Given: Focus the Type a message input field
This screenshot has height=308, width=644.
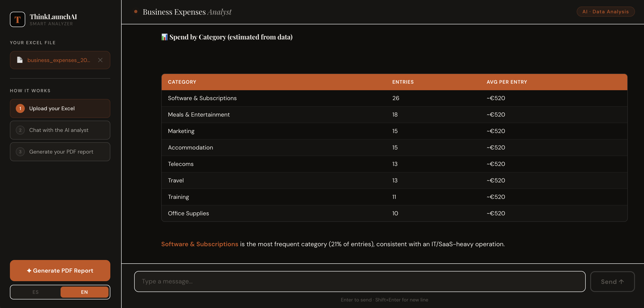Looking at the screenshot, I should point(360,281).
